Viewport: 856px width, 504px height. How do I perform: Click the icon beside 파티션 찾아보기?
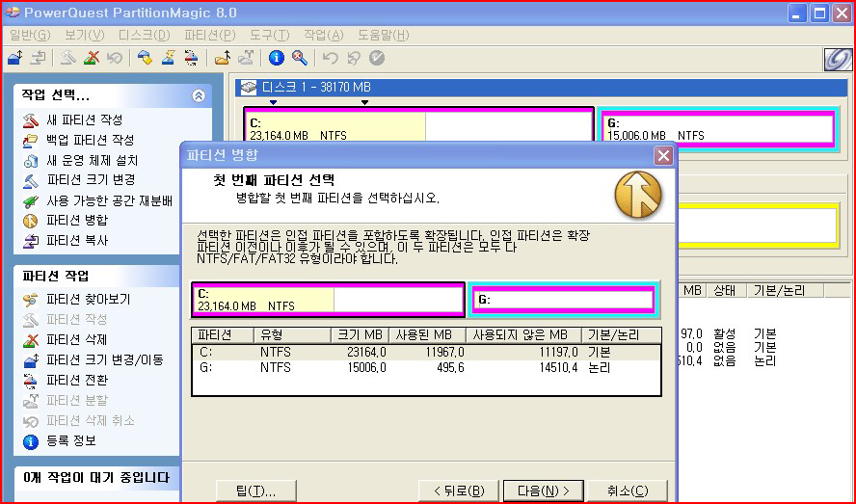[31, 300]
